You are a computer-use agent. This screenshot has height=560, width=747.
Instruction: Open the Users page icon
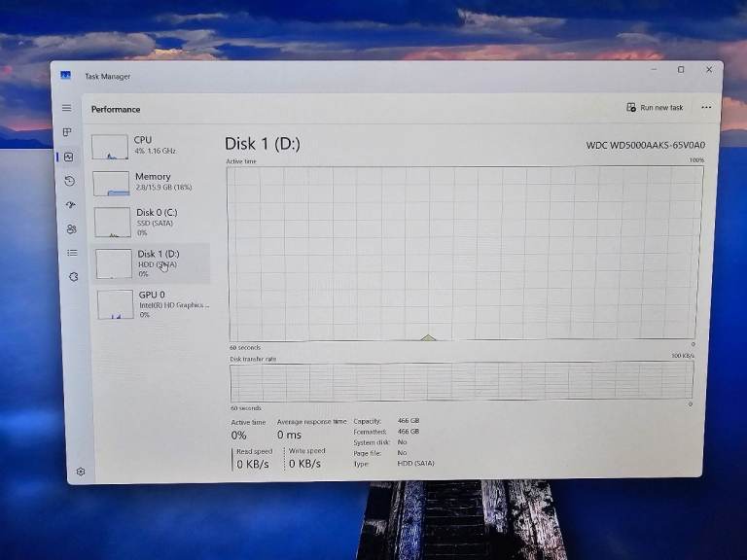coord(71,229)
